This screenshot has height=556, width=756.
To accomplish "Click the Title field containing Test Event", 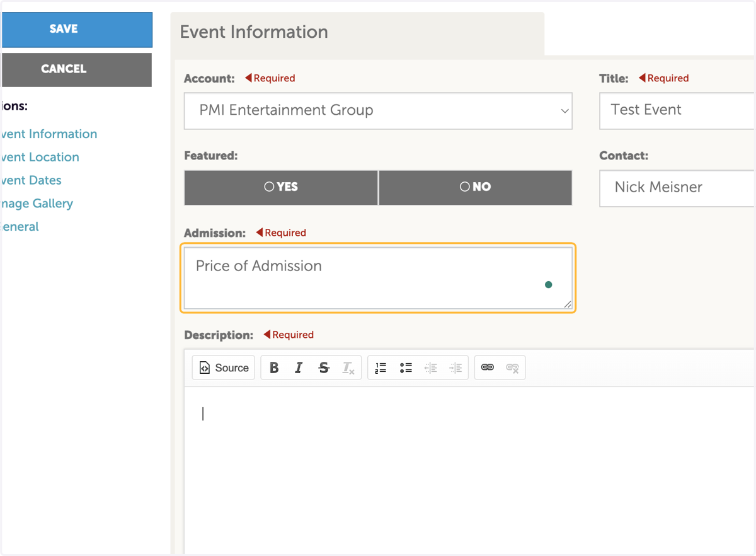I will 677,111.
